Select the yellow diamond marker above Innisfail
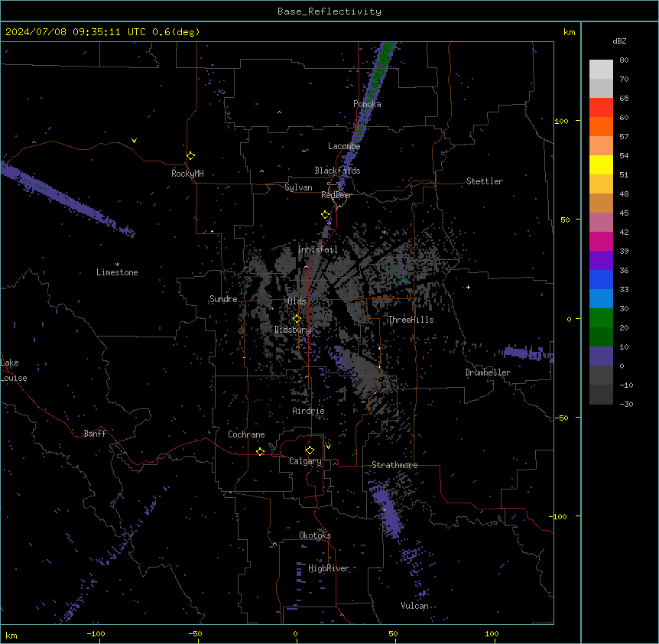659x644 pixels. (x=326, y=215)
